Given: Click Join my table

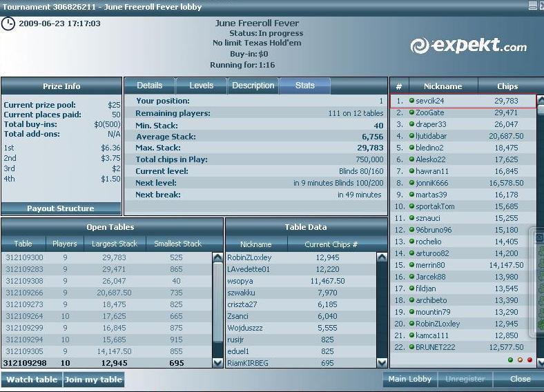Looking at the screenshot, I should pyautogui.click(x=94, y=380).
